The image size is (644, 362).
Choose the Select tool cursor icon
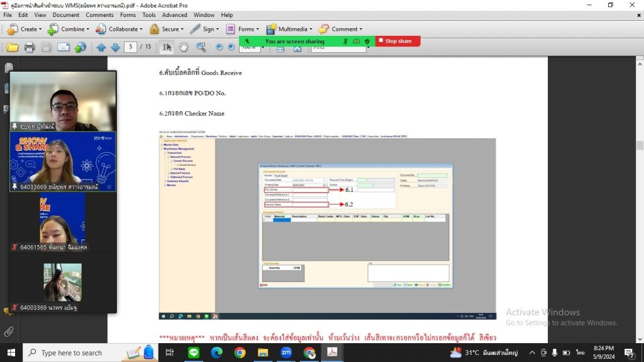pos(167,47)
